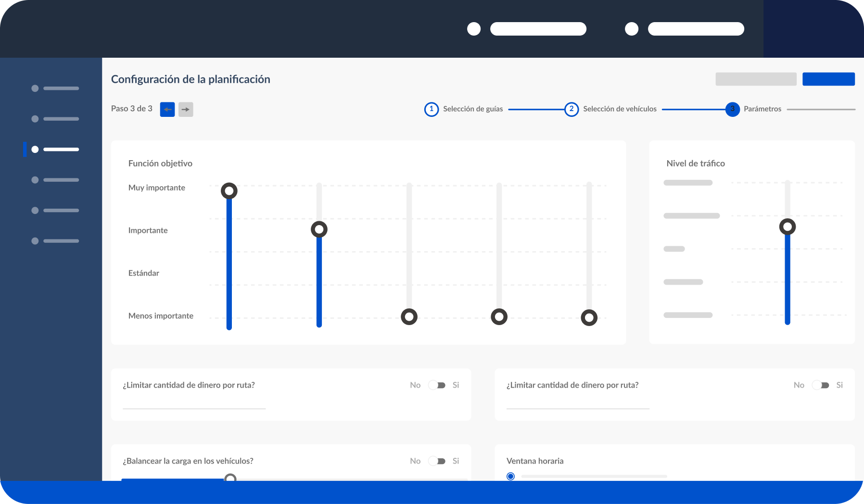Image resolution: width=864 pixels, height=504 pixels.
Task: Click the Nivel de tráfico slider handle
Action: (x=788, y=227)
